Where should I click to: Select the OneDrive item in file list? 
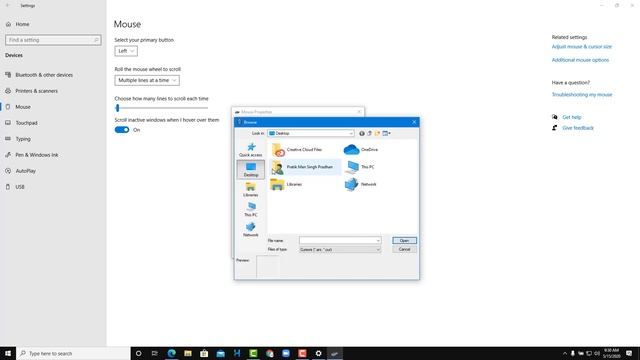361,150
